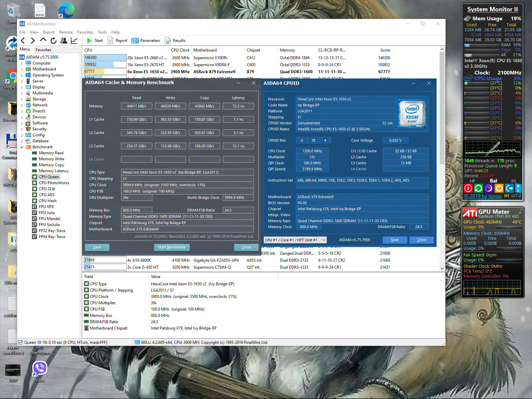Switch to the Favorites tab

(43, 50)
